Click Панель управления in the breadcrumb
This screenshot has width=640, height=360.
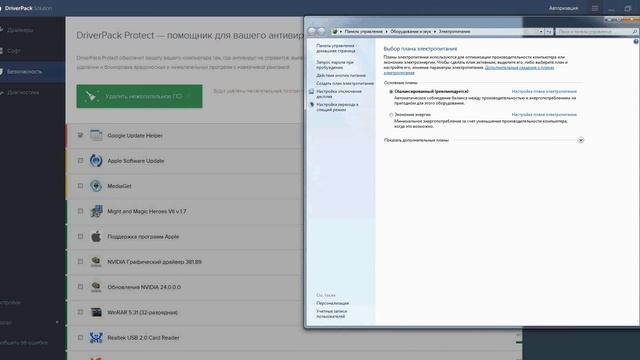(x=363, y=31)
